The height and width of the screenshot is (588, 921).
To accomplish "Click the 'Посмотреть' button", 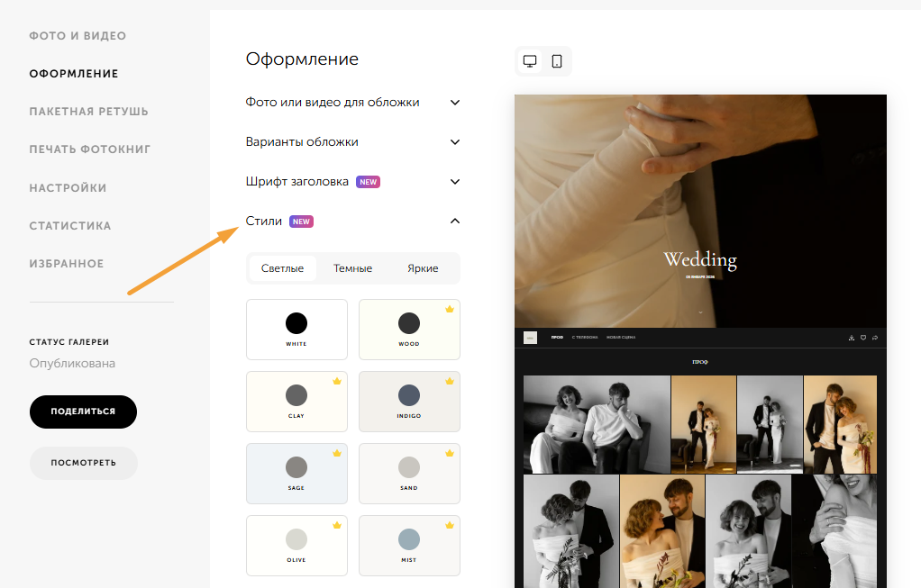I will point(84,463).
